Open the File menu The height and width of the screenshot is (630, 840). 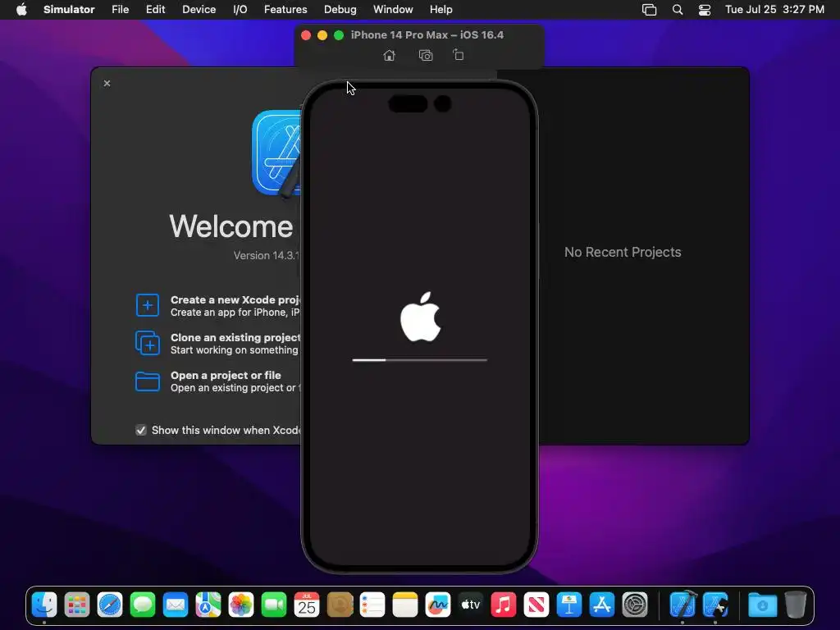point(120,9)
